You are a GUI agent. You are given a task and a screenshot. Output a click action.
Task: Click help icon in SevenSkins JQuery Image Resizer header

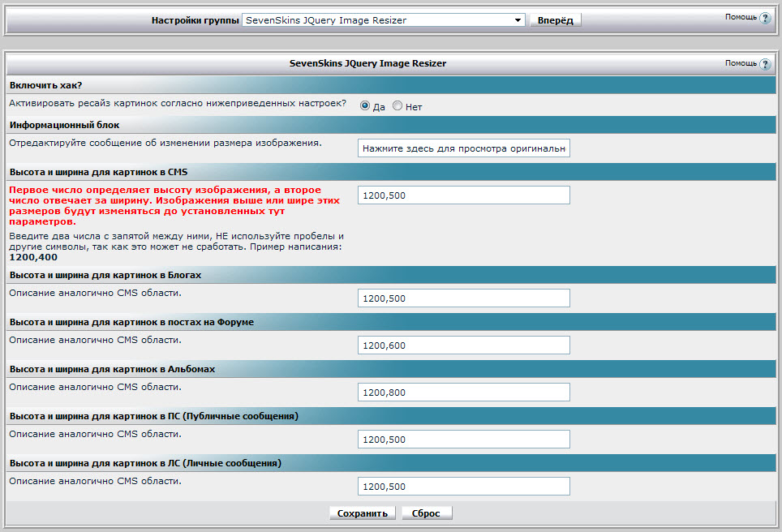click(765, 64)
